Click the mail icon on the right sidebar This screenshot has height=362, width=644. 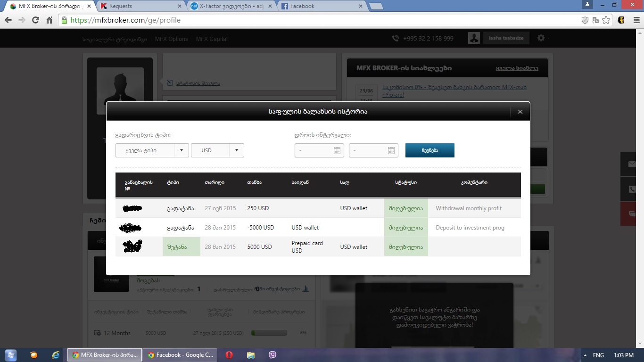[632, 164]
